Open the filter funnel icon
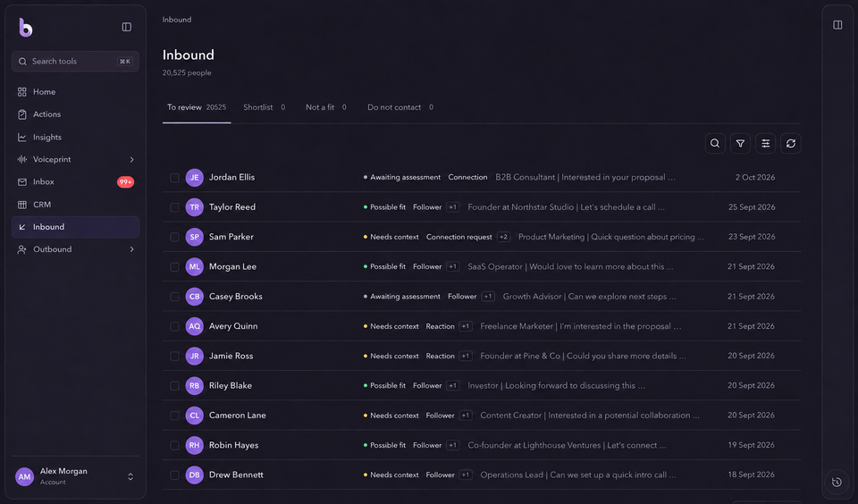Viewport: 858px width, 504px height. (x=740, y=143)
